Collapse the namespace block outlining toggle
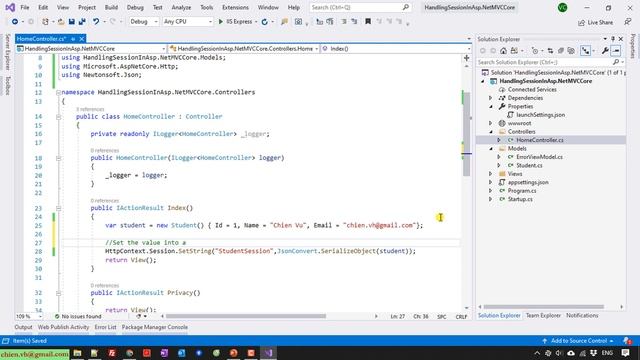640x360 pixels. (x=58, y=92)
